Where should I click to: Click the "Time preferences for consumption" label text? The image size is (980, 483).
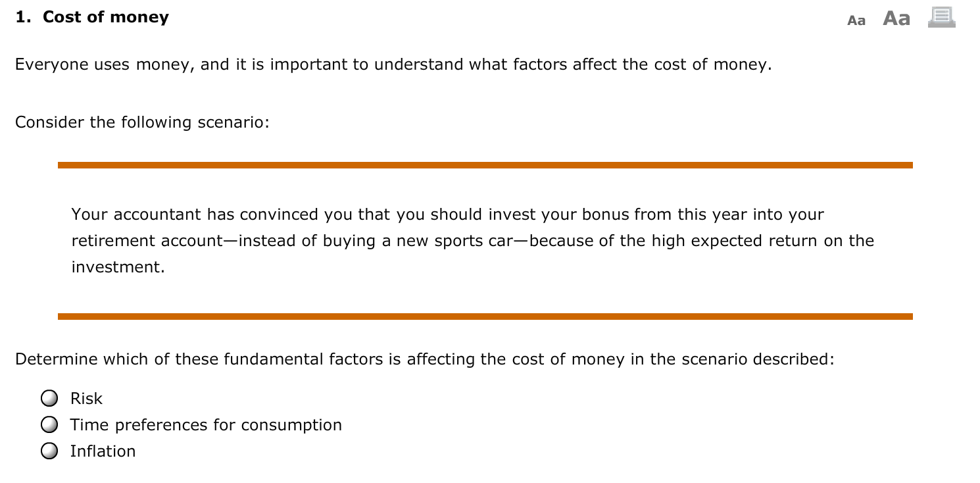pos(206,425)
